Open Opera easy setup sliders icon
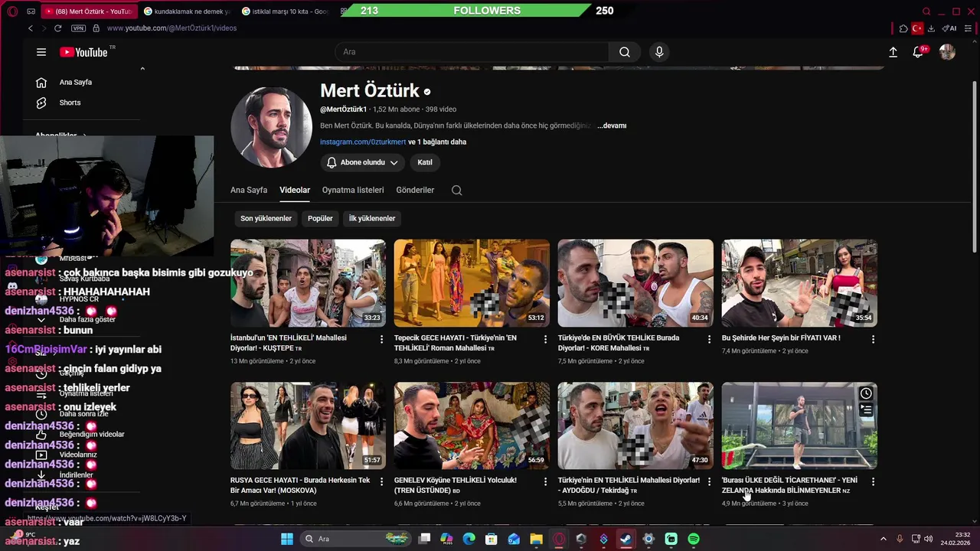The height and width of the screenshot is (551, 980). [x=969, y=28]
